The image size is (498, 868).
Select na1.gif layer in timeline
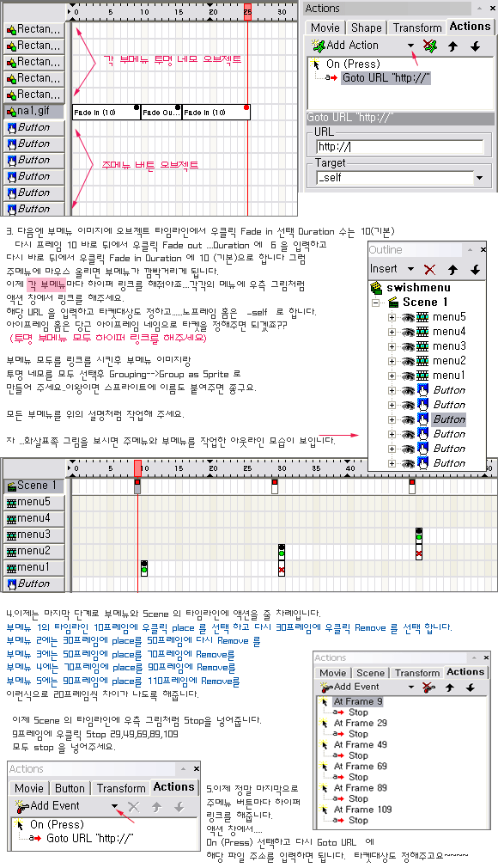(34, 111)
